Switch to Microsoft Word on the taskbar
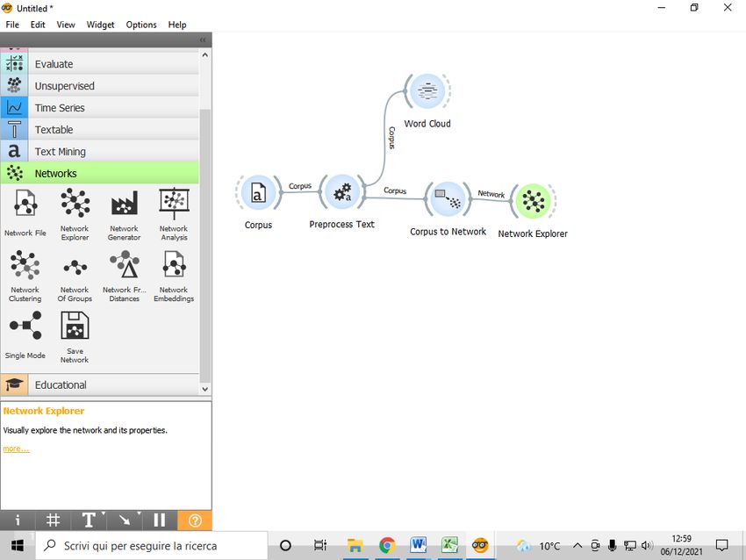The height and width of the screenshot is (560, 746). point(418,546)
